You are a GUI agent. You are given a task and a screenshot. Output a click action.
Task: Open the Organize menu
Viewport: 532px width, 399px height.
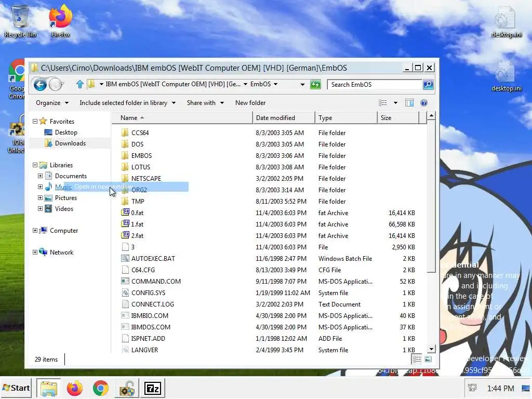[x=52, y=103]
